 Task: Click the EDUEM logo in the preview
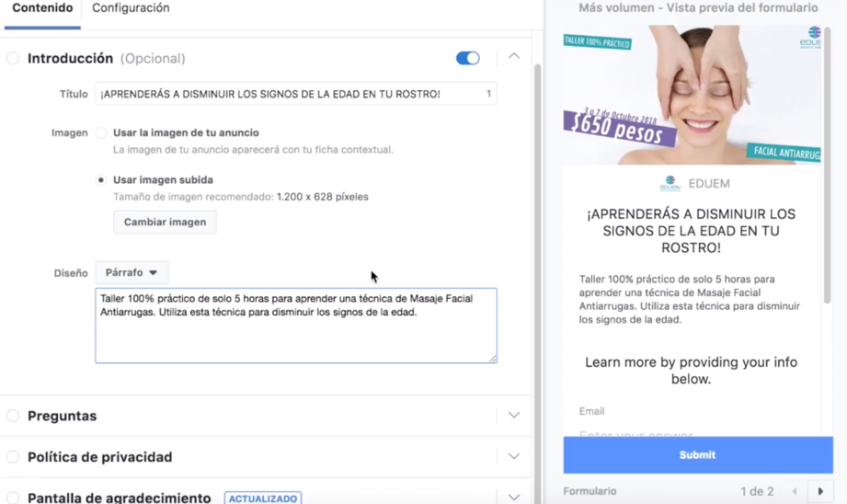[x=670, y=184]
